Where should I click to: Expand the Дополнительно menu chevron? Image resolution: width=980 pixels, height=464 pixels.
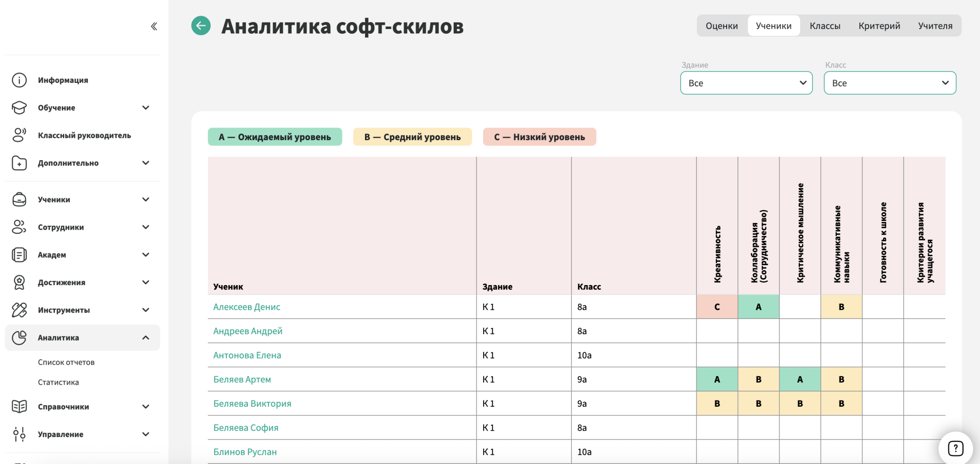coord(146,163)
